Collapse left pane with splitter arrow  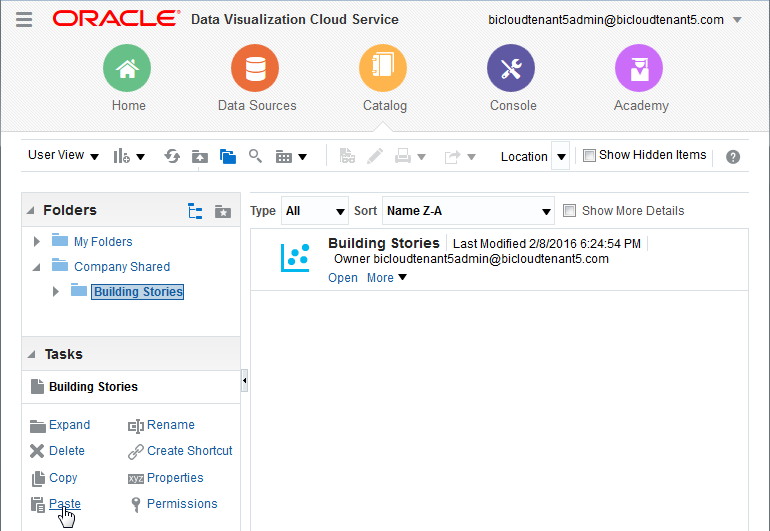(x=244, y=381)
